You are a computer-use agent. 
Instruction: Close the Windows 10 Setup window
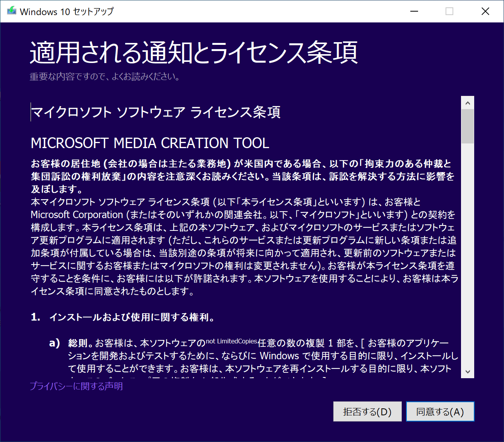485,11
